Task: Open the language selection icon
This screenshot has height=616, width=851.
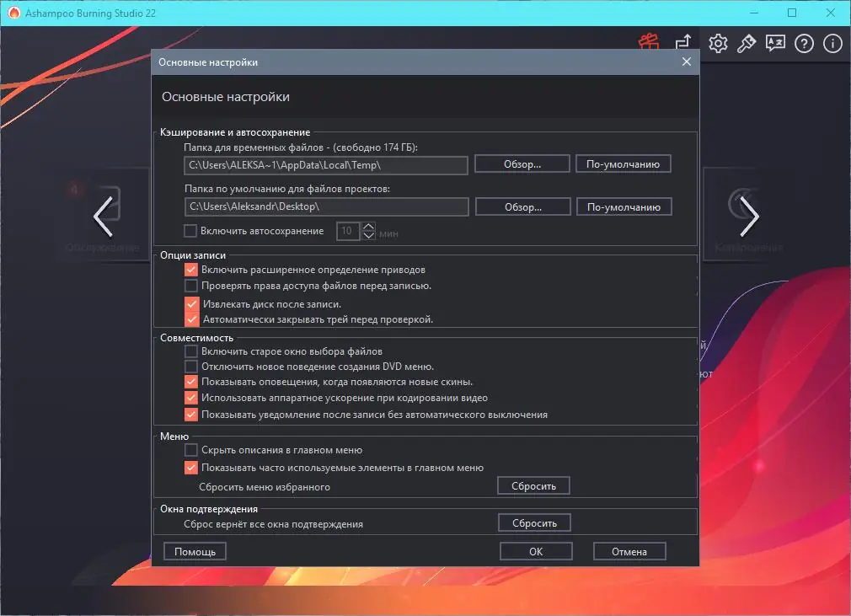Action: click(775, 43)
